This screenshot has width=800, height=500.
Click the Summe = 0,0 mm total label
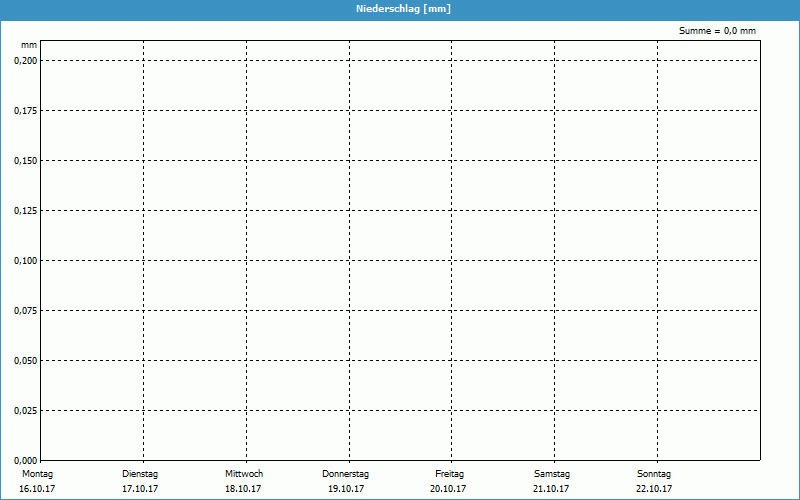717,31
